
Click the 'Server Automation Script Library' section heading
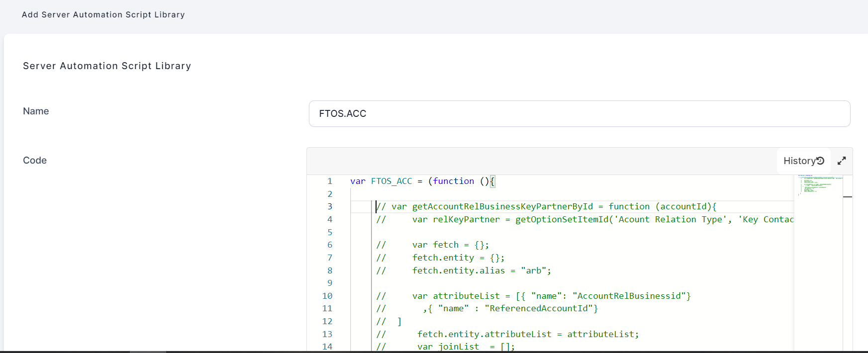coord(107,66)
